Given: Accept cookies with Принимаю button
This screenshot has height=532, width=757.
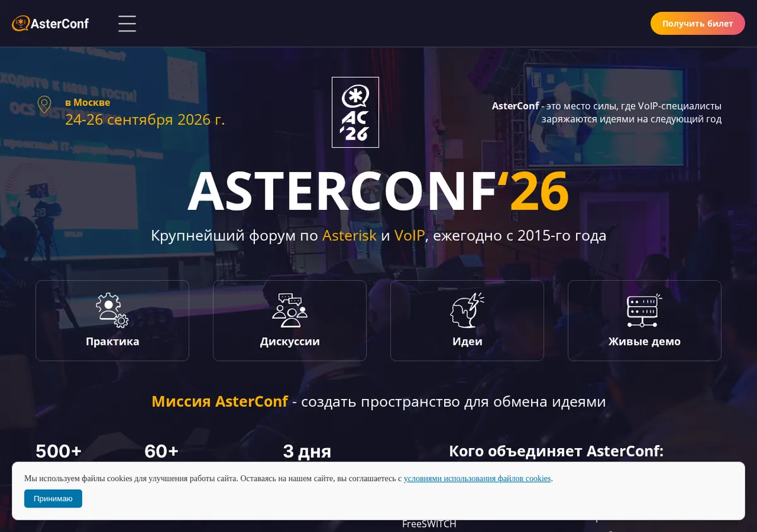Looking at the screenshot, I should (53, 499).
